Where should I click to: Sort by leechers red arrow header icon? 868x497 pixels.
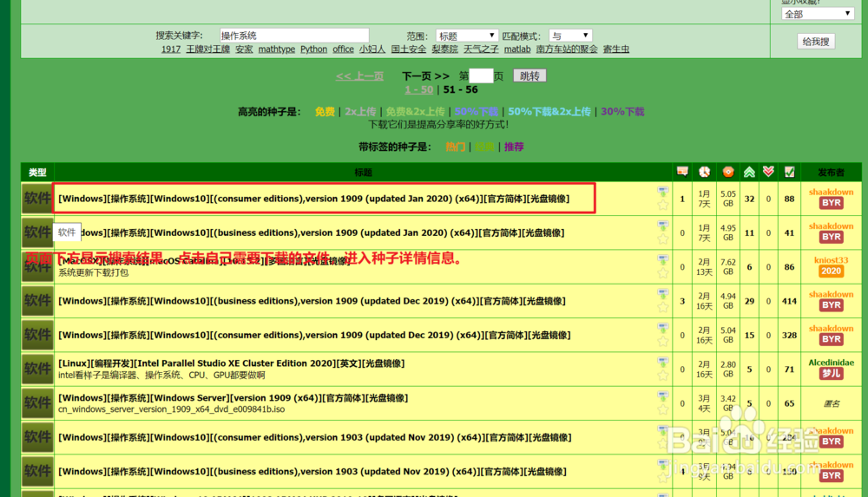768,172
